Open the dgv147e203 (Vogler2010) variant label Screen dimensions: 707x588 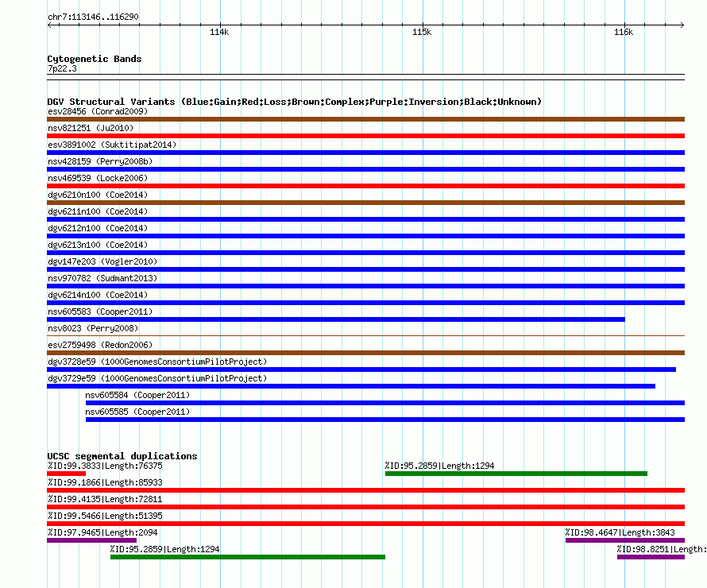pyautogui.click(x=102, y=261)
